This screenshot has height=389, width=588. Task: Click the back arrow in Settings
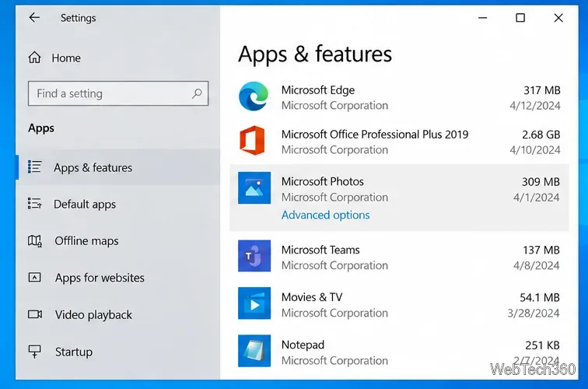point(34,18)
